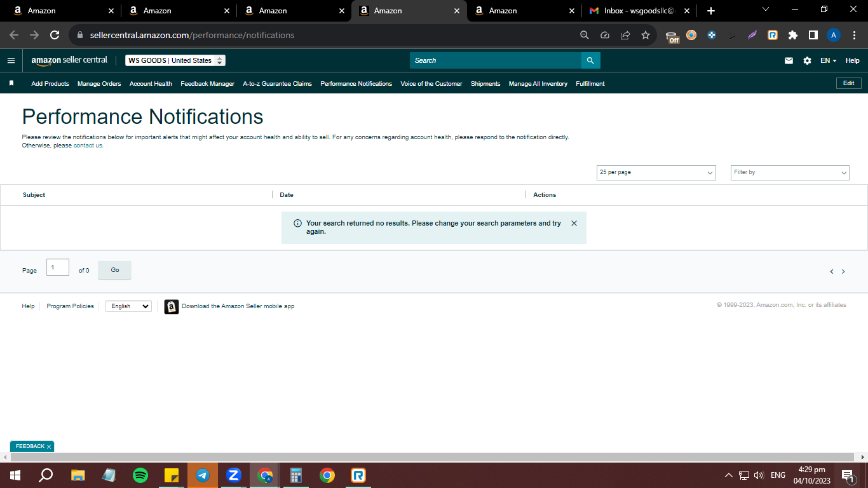The width and height of the screenshot is (868, 488).
Task: Open Feedback Manager in navigation bar
Action: click(x=208, y=84)
